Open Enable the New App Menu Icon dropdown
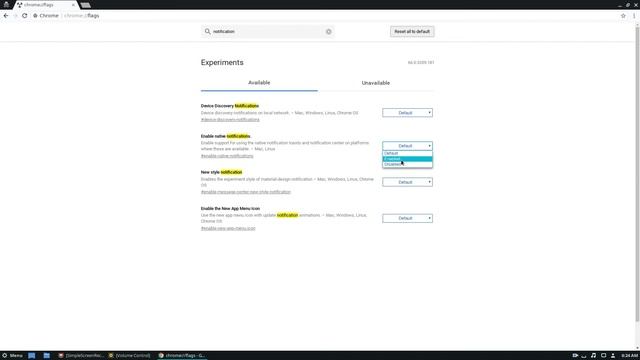 407,218
